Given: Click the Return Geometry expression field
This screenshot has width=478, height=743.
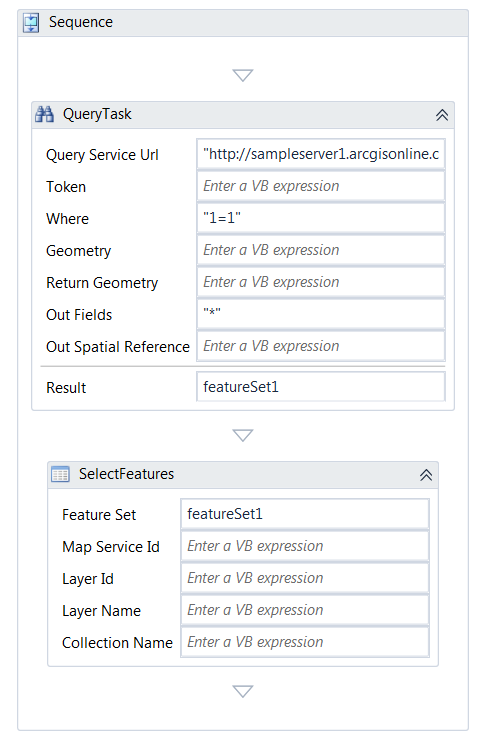Looking at the screenshot, I should coord(321,282).
